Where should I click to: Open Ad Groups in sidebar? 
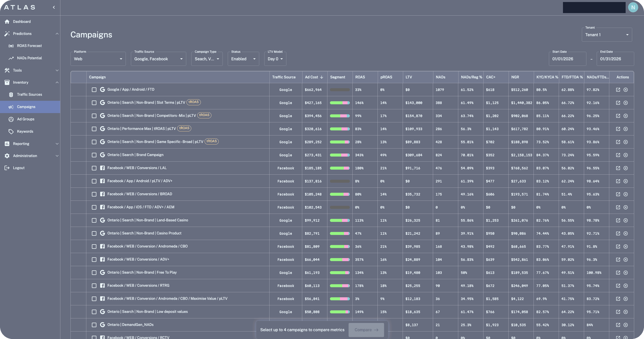click(26, 119)
